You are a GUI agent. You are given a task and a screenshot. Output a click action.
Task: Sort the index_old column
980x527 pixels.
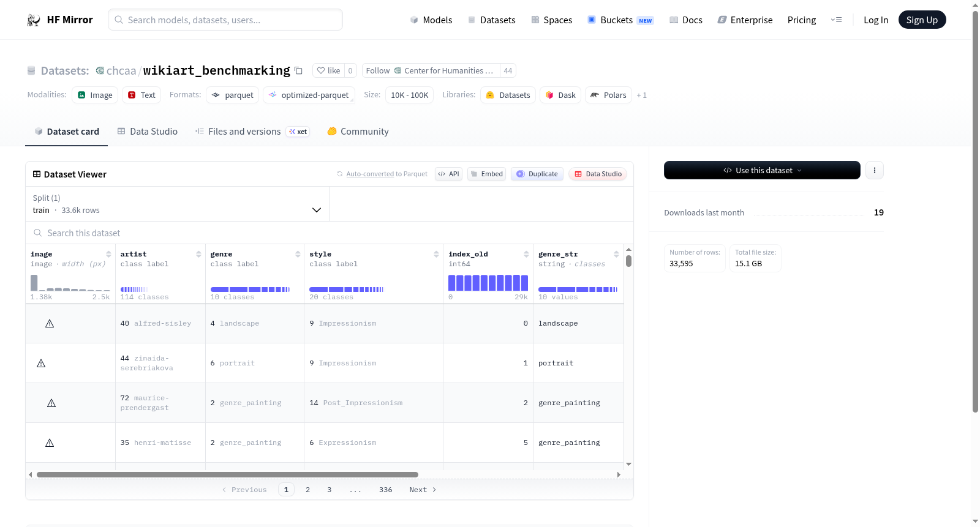(526, 254)
